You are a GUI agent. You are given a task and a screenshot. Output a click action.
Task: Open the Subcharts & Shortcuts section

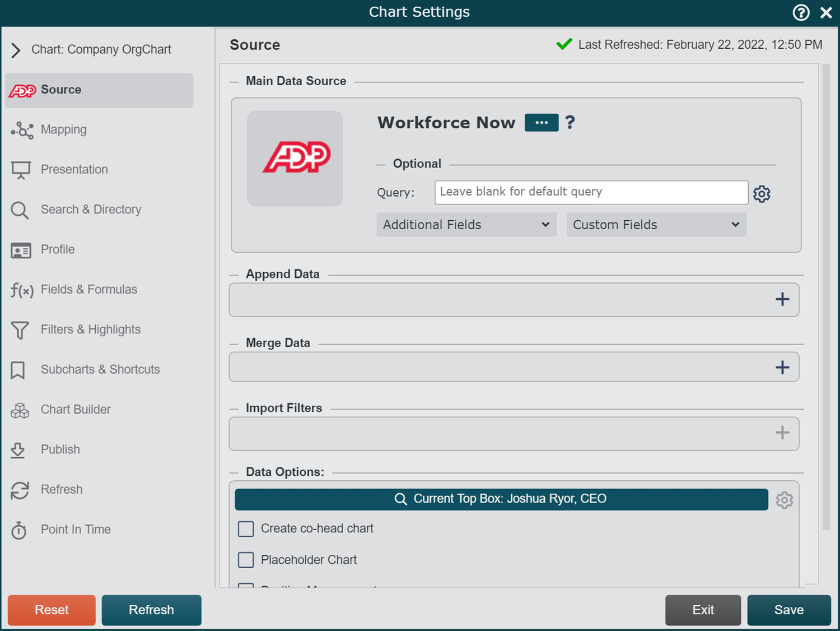pyautogui.click(x=19, y=370)
